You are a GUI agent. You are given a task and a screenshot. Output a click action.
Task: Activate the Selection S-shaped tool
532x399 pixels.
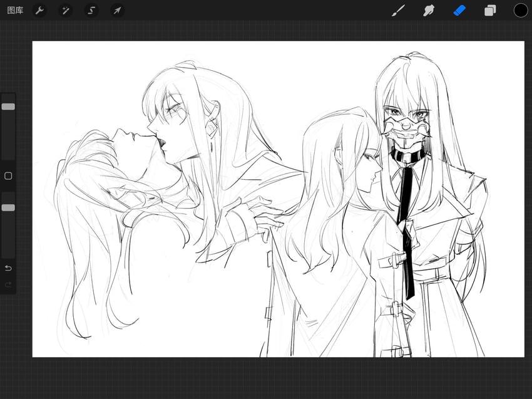91,11
